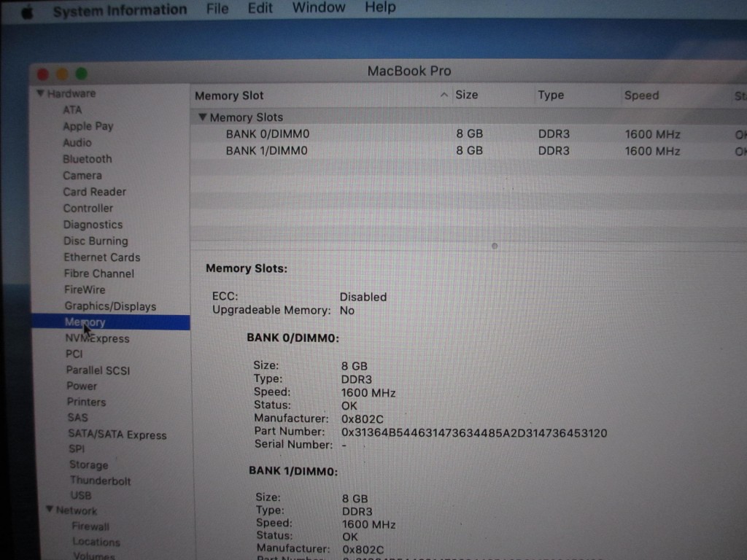
Task: Select Ethernet Cards in the sidebar
Action: (x=102, y=257)
